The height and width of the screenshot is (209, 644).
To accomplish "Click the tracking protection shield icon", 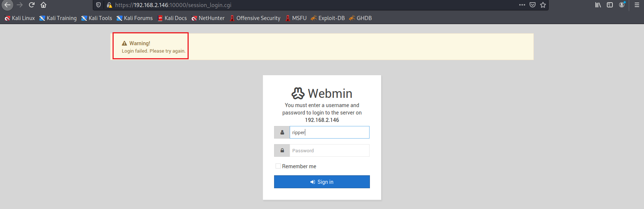I will pos(98,5).
